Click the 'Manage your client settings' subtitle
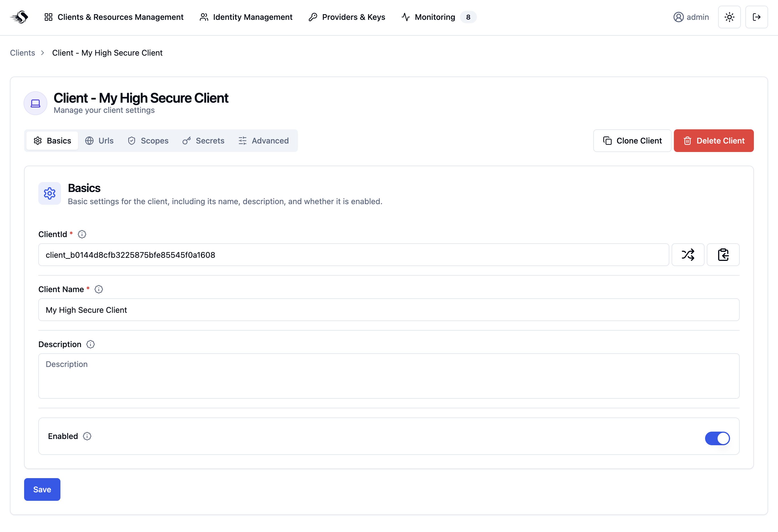Screen dimensions: 778x532 (104, 110)
